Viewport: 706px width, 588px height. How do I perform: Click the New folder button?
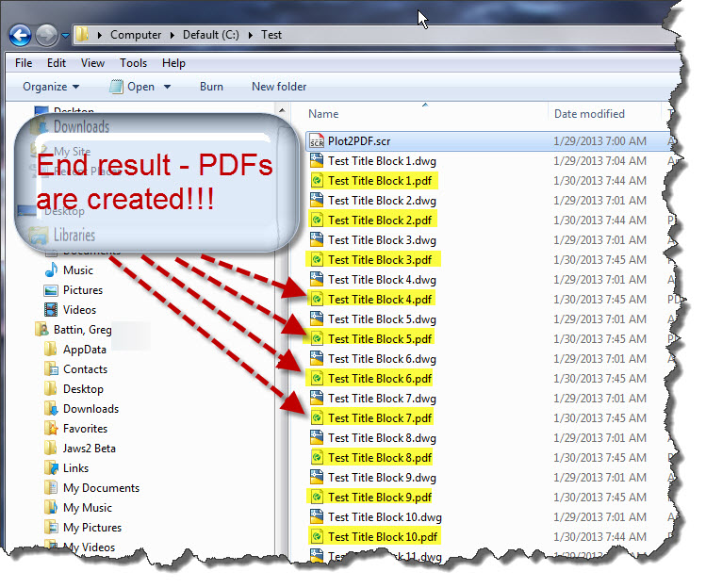pyautogui.click(x=279, y=87)
